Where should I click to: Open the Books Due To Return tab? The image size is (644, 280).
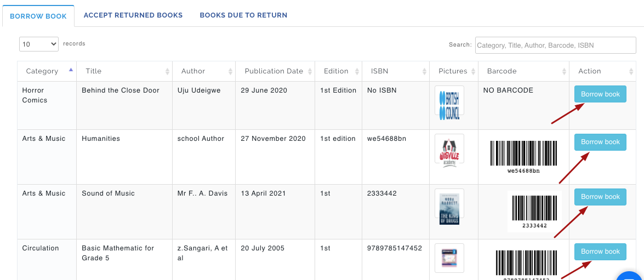click(x=243, y=15)
